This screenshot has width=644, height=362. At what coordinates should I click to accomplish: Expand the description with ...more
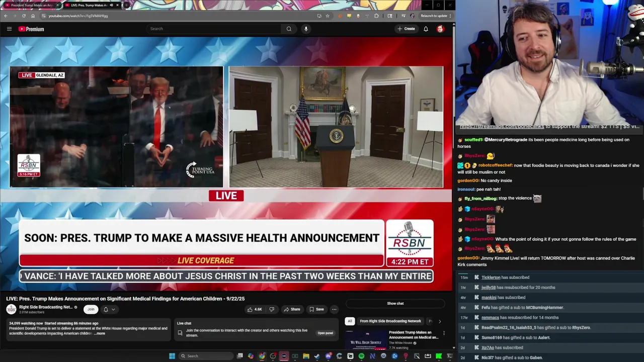point(100,333)
